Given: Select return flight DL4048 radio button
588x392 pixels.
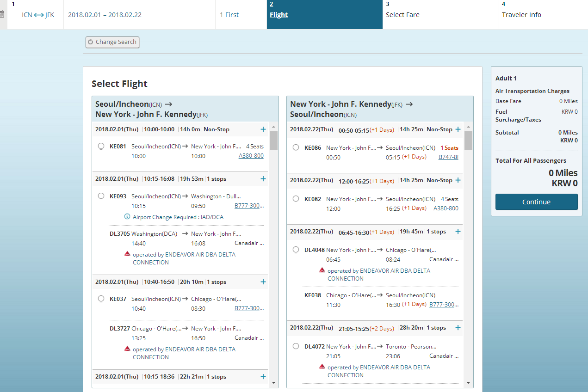Looking at the screenshot, I should pos(296,250).
